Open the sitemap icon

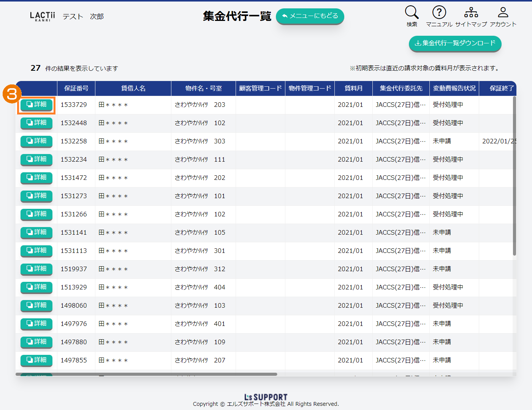(471, 13)
